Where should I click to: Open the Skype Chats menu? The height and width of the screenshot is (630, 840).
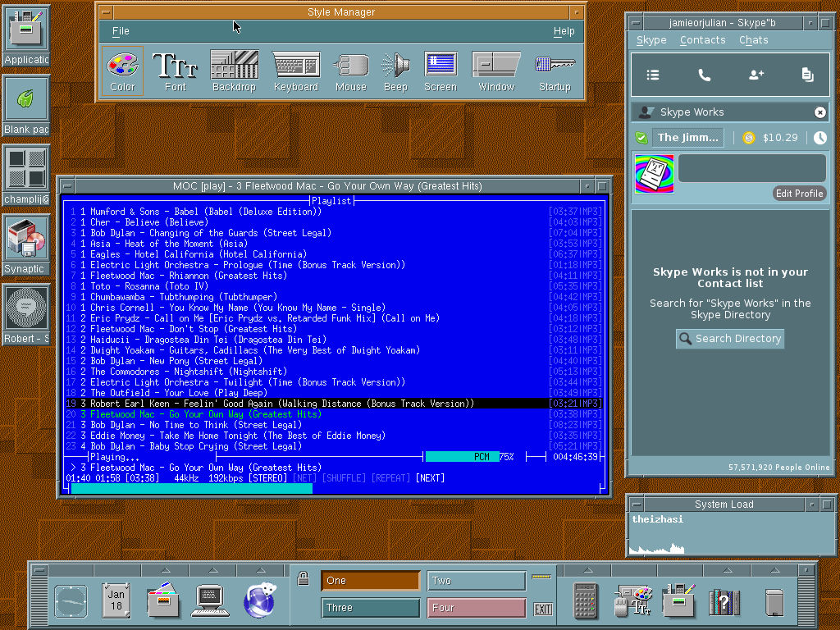tap(753, 39)
